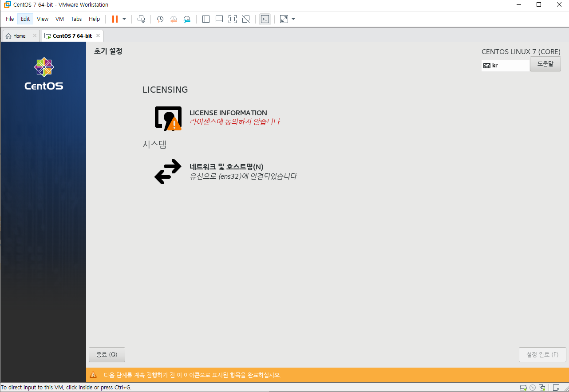569x392 pixels.
Task: Click the orange bar warning message
Action: pos(192,375)
